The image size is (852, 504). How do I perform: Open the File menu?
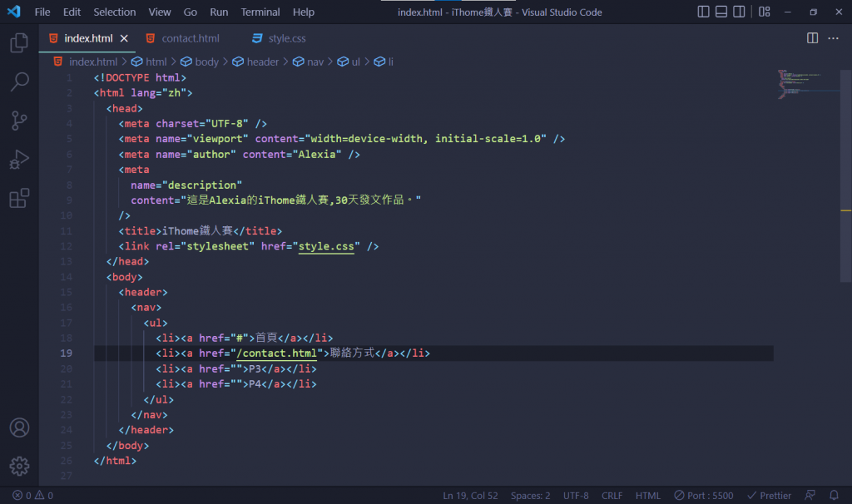(x=42, y=12)
